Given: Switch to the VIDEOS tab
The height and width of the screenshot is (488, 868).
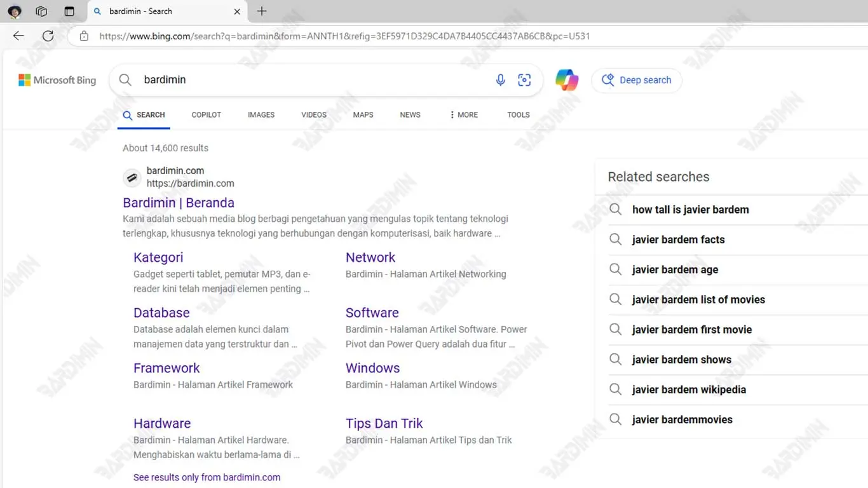Looking at the screenshot, I should [x=314, y=115].
